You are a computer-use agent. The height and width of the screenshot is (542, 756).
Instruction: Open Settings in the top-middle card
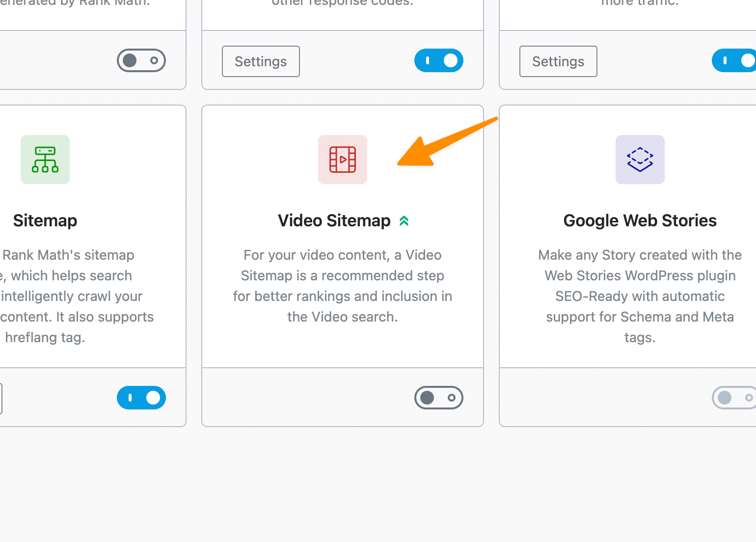[261, 61]
